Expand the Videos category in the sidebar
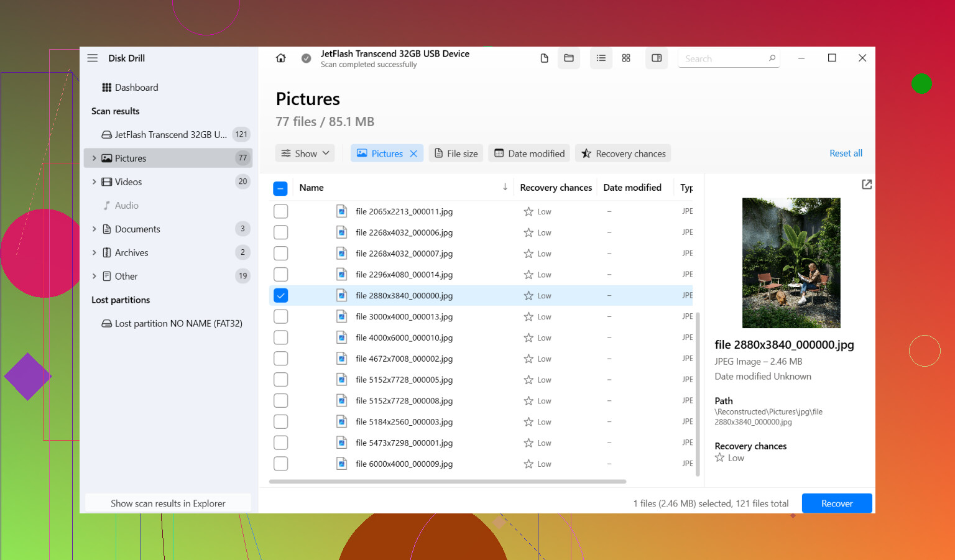The height and width of the screenshot is (560, 955). click(94, 181)
